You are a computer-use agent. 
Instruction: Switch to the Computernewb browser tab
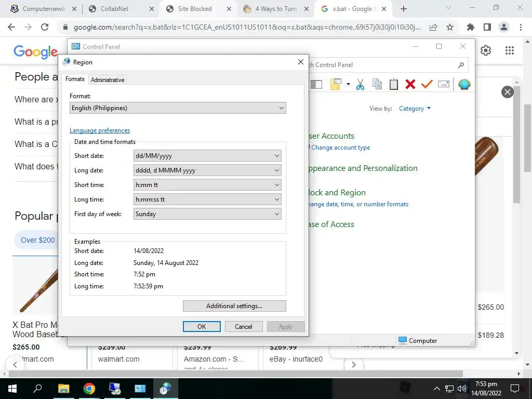[x=44, y=9]
